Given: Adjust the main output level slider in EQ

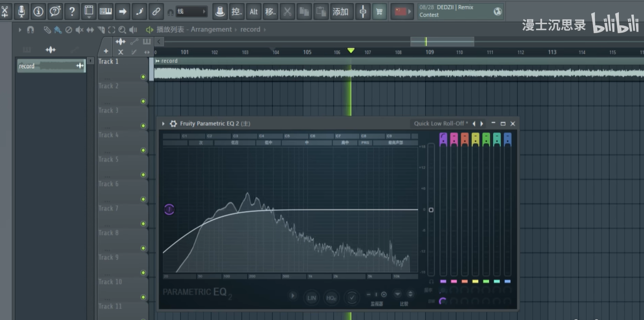Looking at the screenshot, I should click(x=431, y=210).
